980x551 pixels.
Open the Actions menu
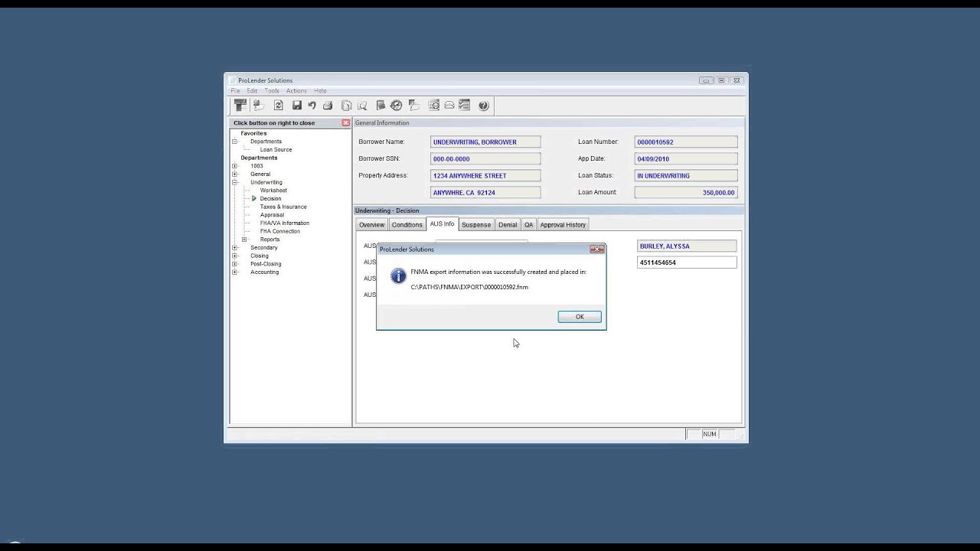click(x=296, y=91)
